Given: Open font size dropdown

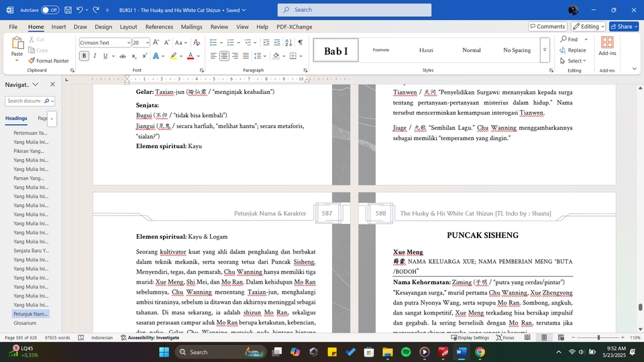Looking at the screenshot, I should click(148, 43).
